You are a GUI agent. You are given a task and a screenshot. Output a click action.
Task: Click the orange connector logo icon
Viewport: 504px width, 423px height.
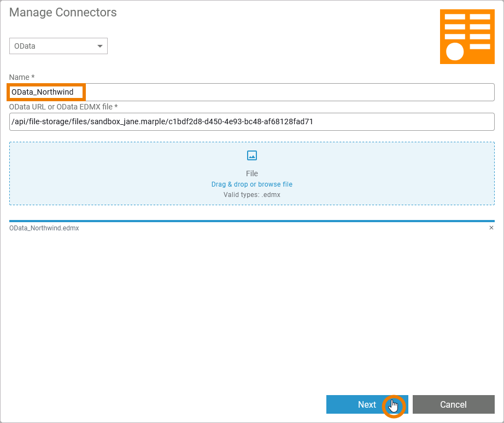point(467,37)
